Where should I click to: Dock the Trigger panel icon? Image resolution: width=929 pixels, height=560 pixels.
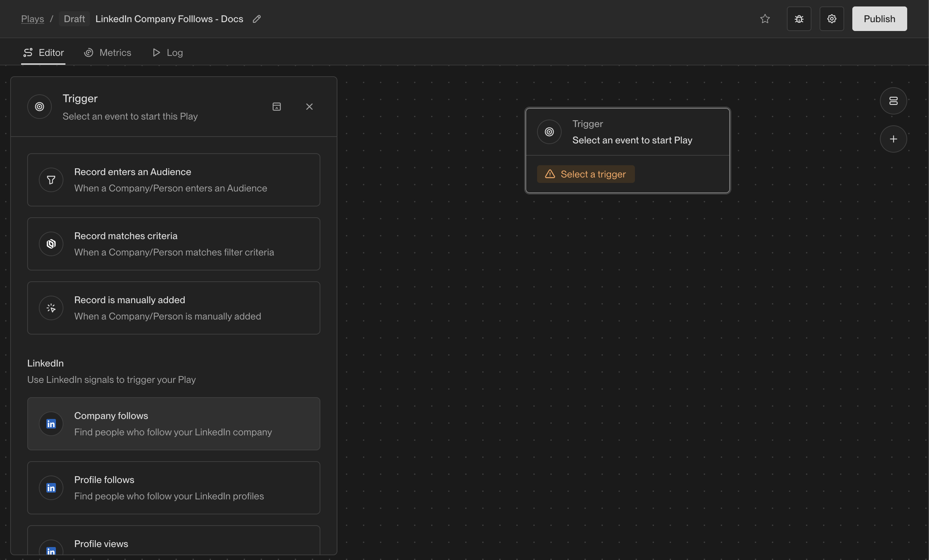(x=276, y=107)
